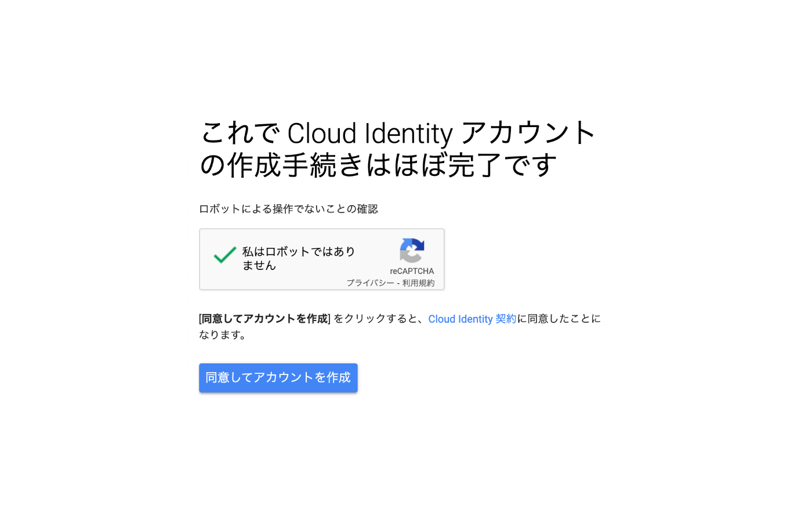This screenshot has height=512, width=812.
Task: Click the 同意してアカウントを作成 blue button
Action: [278, 378]
